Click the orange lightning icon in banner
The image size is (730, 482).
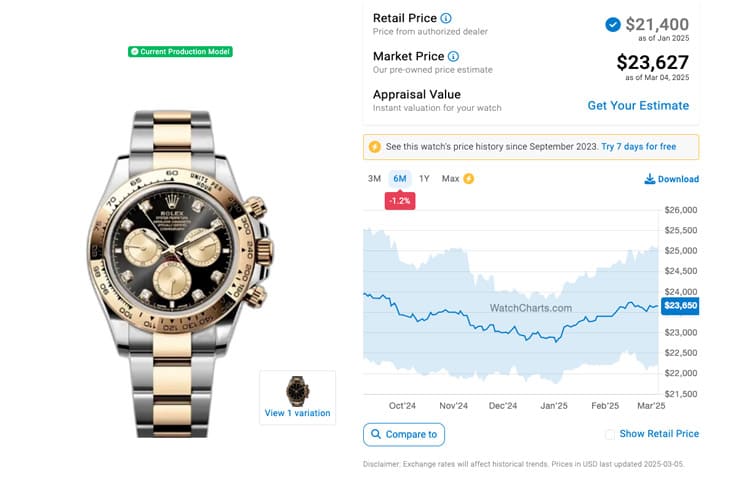click(x=374, y=147)
